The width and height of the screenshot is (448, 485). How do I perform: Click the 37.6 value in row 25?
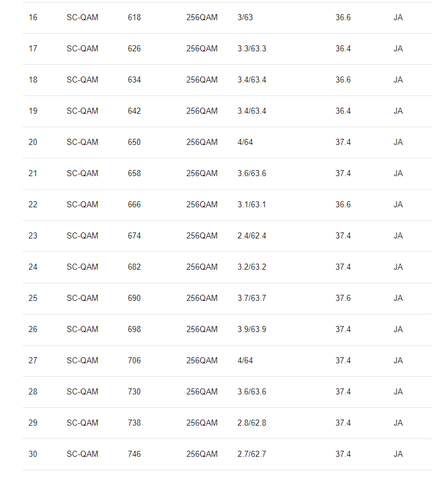click(343, 298)
